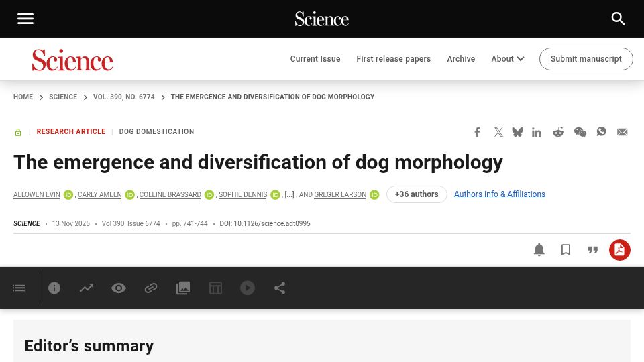
Task: Open the DOI 10.1126/science.adt0995 link
Action: coord(265,223)
